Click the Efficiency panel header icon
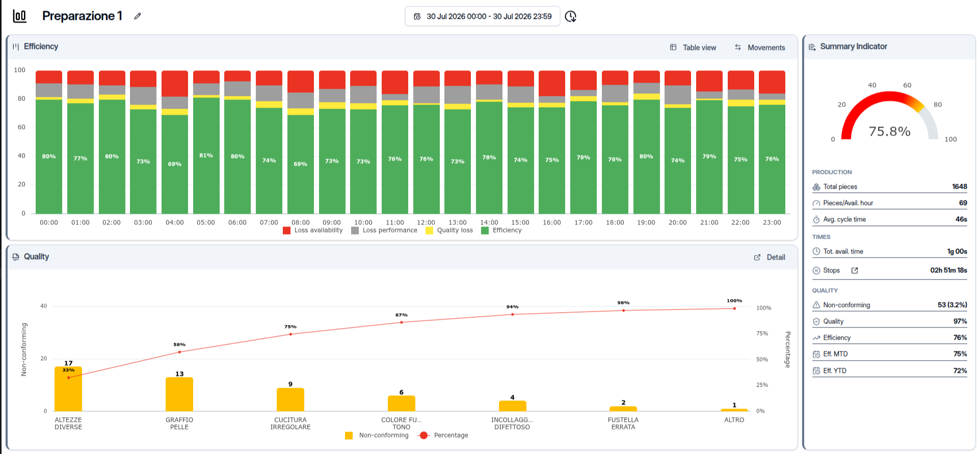 (16, 46)
